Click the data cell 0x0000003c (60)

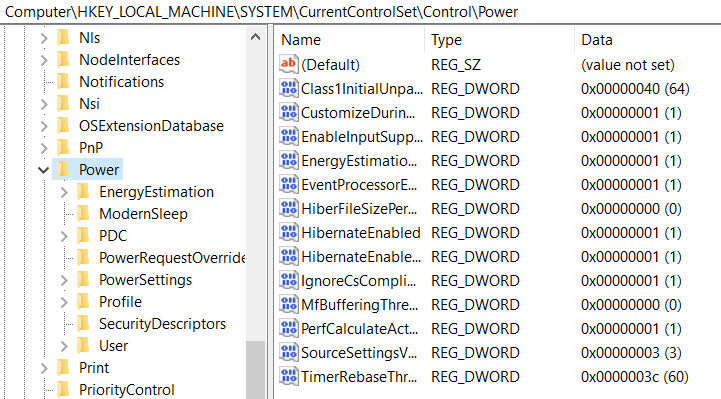pos(635,377)
